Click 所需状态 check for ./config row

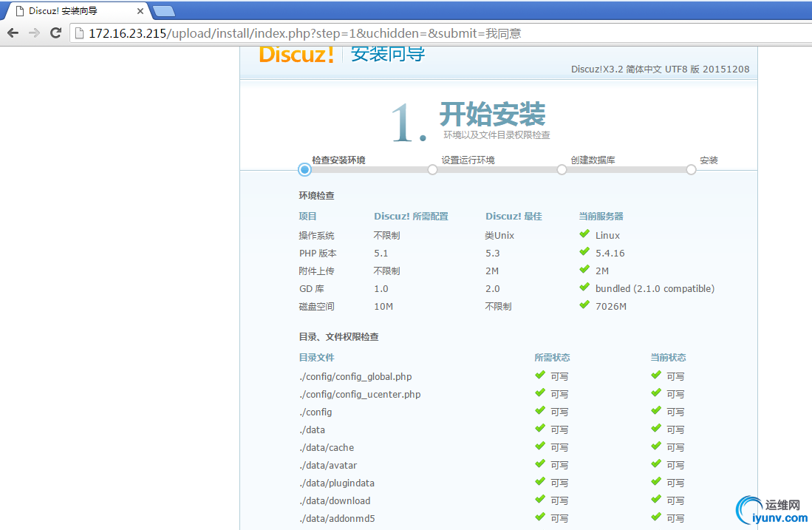540,410
